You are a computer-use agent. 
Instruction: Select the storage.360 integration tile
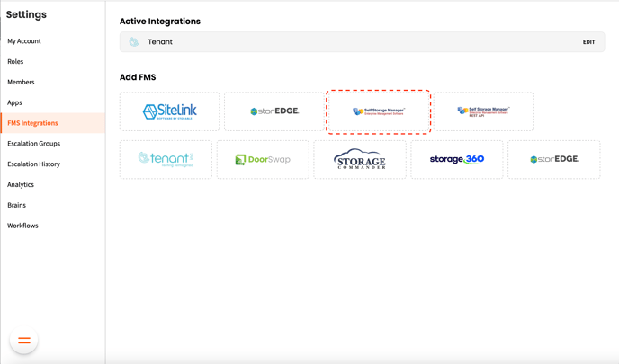pos(457,159)
